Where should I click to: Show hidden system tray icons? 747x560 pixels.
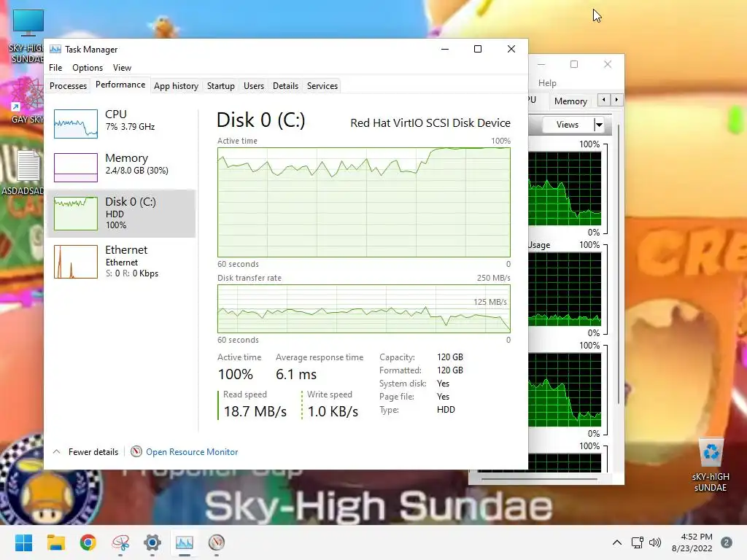(x=617, y=542)
